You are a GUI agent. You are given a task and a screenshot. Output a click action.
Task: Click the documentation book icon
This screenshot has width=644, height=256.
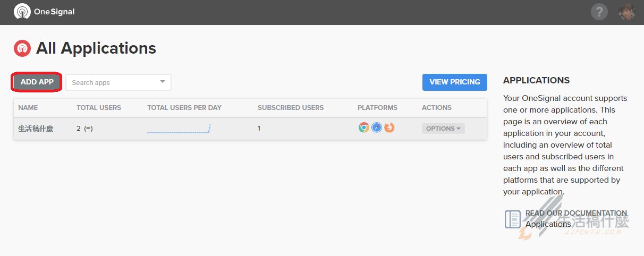pyautogui.click(x=513, y=219)
